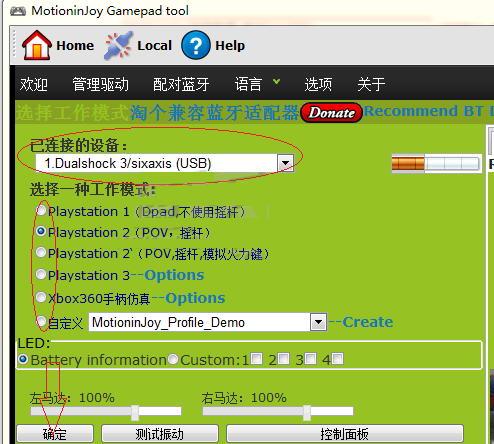The image size is (494, 444).
Task: Click the gamepad icon in title bar
Action: pyautogui.click(x=18, y=11)
